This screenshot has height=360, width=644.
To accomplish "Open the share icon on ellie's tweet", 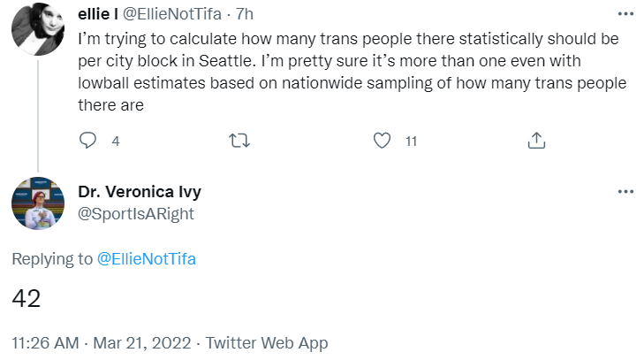I will pyautogui.click(x=536, y=141).
